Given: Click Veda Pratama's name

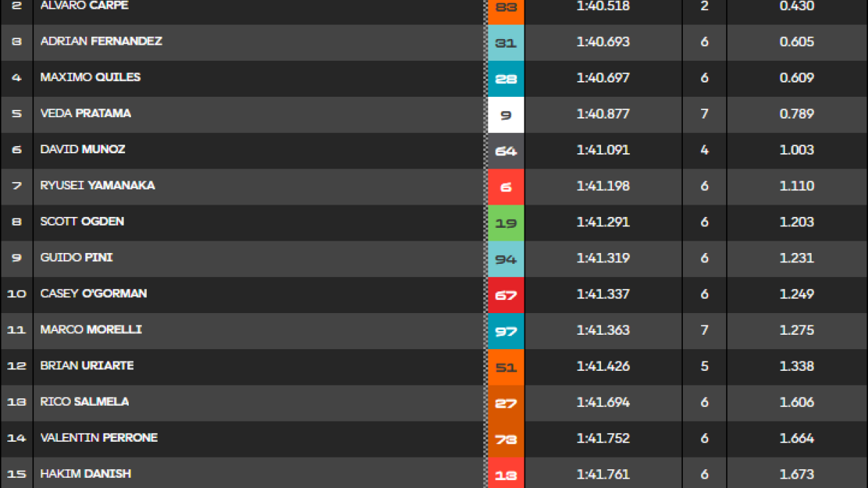Looking at the screenshot, I should [85, 114].
